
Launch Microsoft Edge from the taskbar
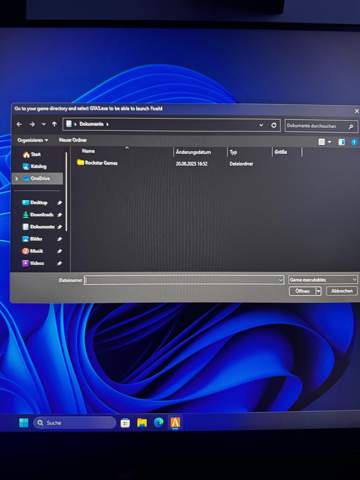click(x=159, y=423)
